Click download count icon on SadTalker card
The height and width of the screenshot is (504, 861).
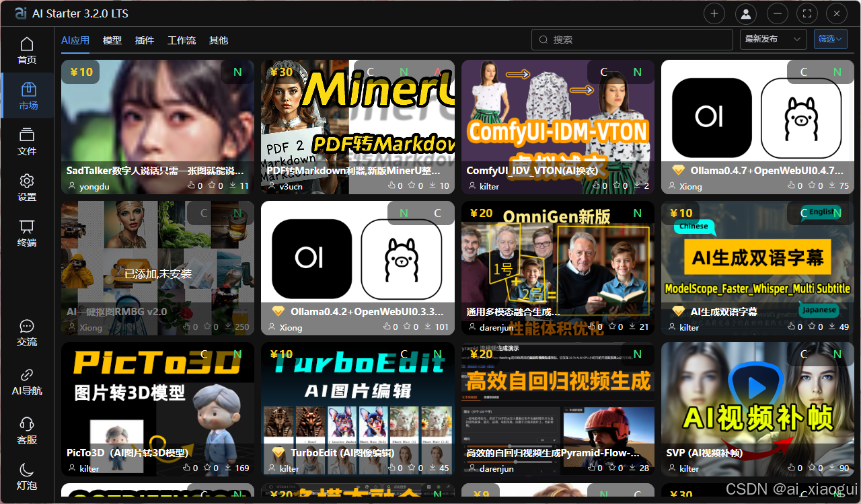(233, 185)
